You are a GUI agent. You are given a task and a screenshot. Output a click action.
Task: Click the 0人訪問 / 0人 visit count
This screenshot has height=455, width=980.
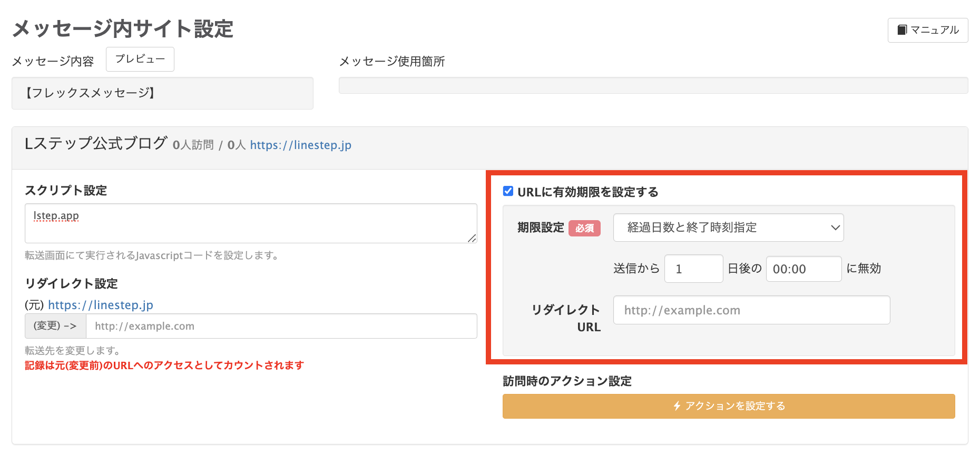[209, 145]
